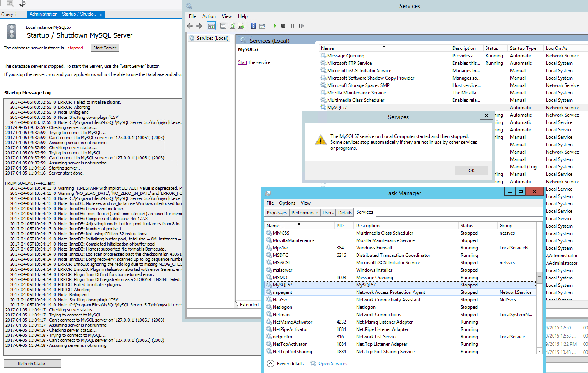588x373 pixels.
Task: Switch to the Performance tab in Task Manager
Action: [304, 212]
